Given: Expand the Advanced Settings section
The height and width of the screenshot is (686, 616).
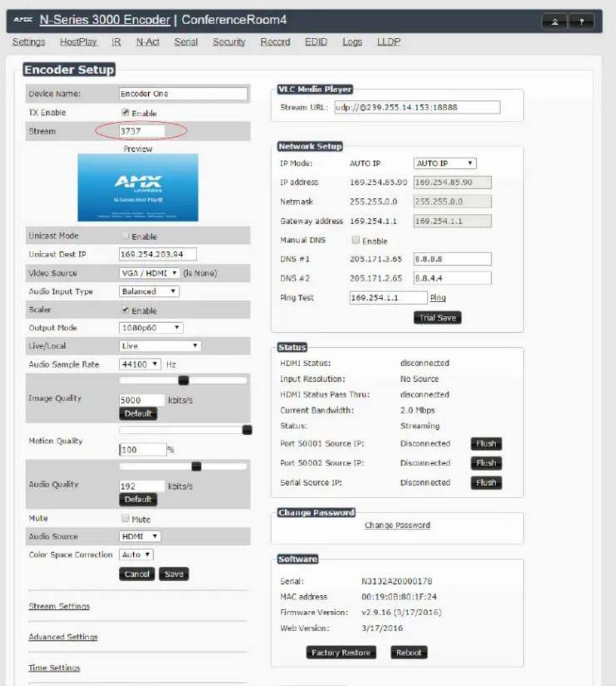Looking at the screenshot, I should [63, 637].
